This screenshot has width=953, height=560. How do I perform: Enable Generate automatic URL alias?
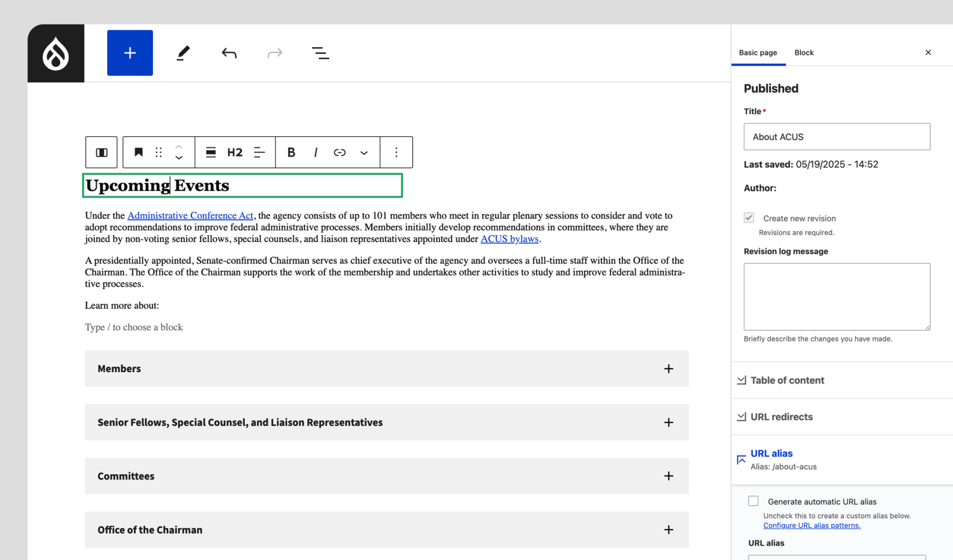(753, 501)
